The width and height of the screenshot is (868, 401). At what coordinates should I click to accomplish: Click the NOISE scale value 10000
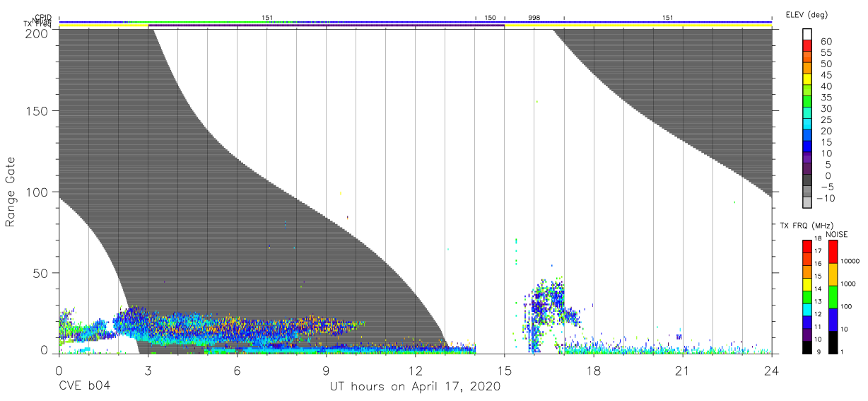pyautogui.click(x=849, y=262)
